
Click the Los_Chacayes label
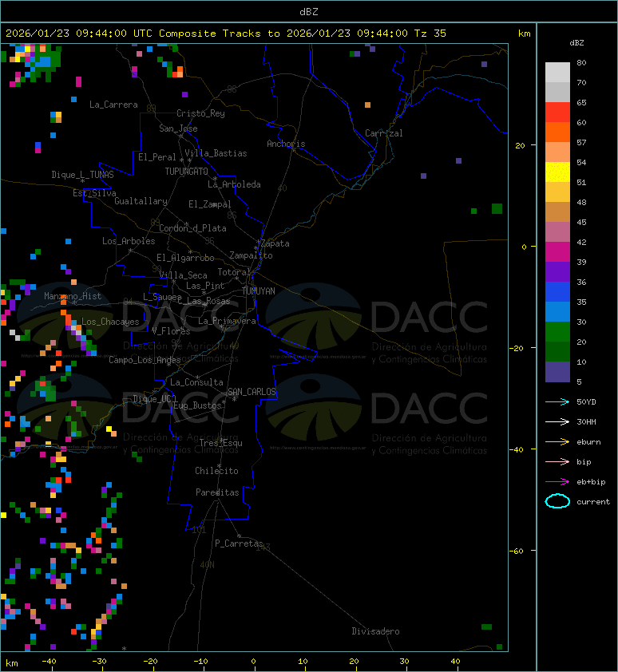tap(110, 322)
